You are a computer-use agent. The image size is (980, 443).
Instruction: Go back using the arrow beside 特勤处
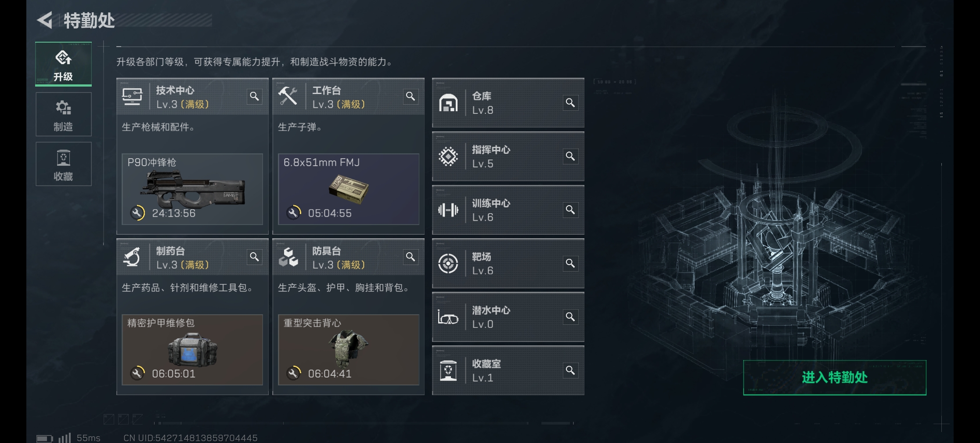45,20
